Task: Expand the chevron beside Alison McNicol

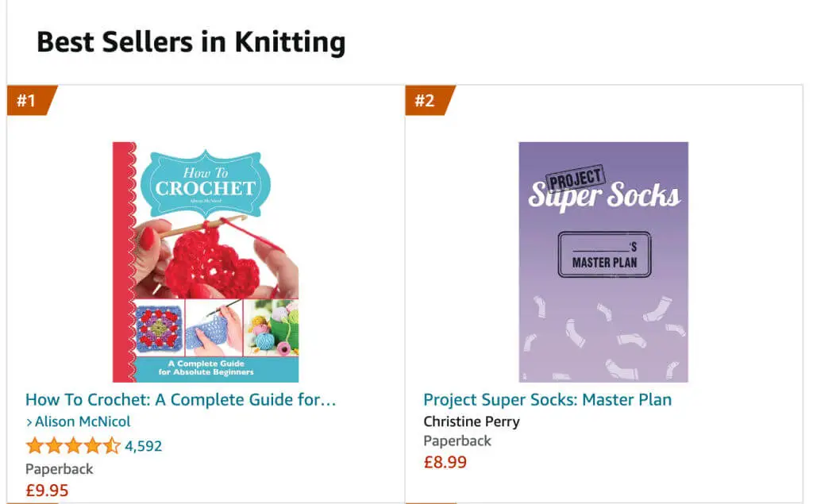Action: pyautogui.click(x=29, y=422)
